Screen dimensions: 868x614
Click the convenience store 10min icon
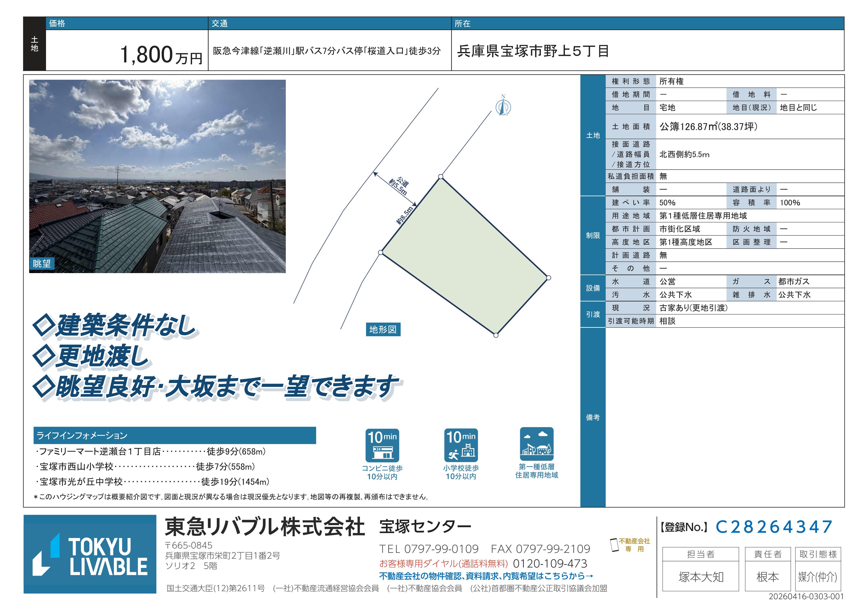(x=382, y=445)
